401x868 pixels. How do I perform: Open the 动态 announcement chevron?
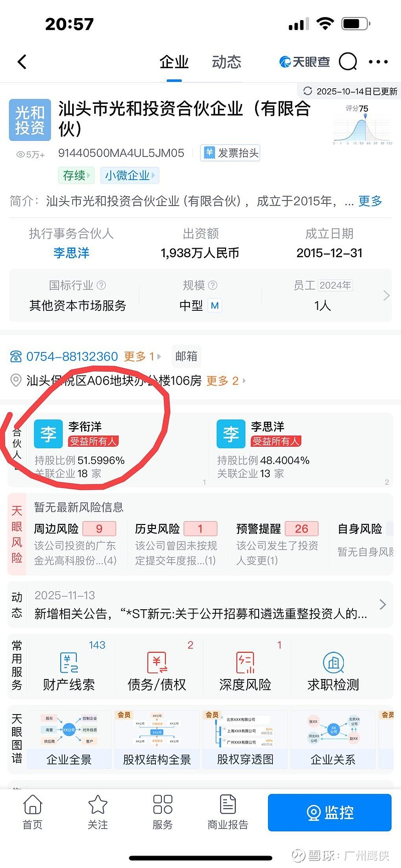point(382,604)
